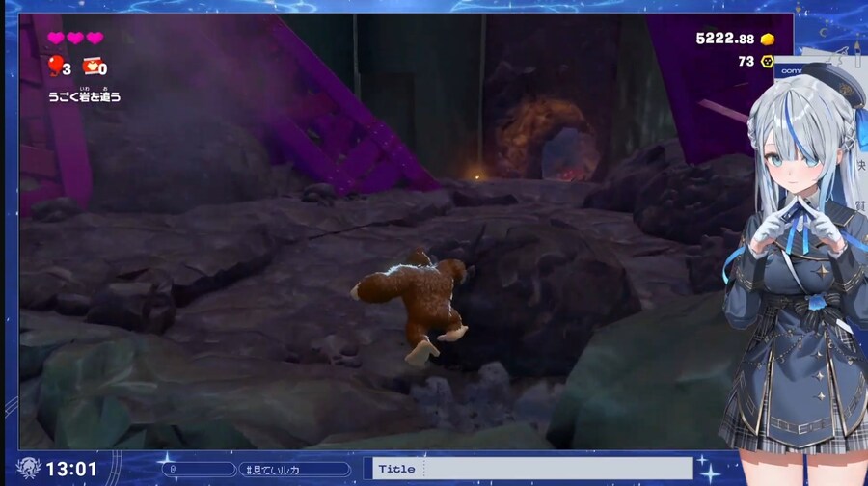
Task: Click the 13:01 clock display
Action: pyautogui.click(x=71, y=470)
